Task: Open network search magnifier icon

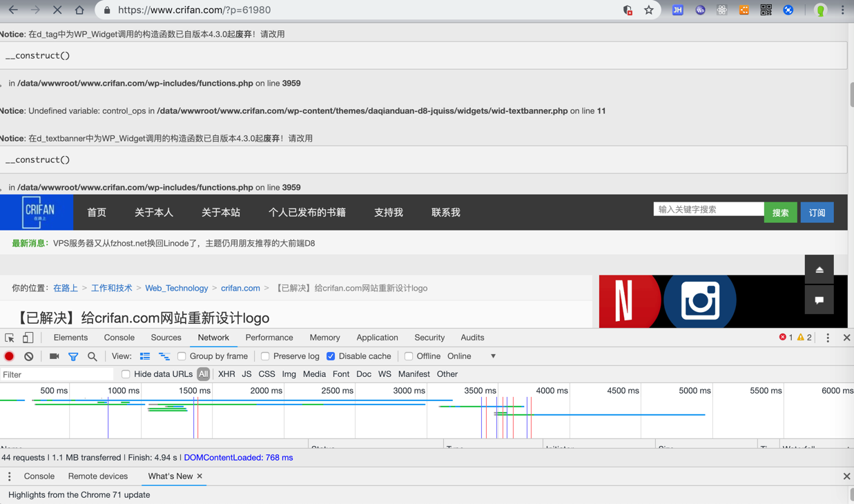Action: (x=92, y=356)
